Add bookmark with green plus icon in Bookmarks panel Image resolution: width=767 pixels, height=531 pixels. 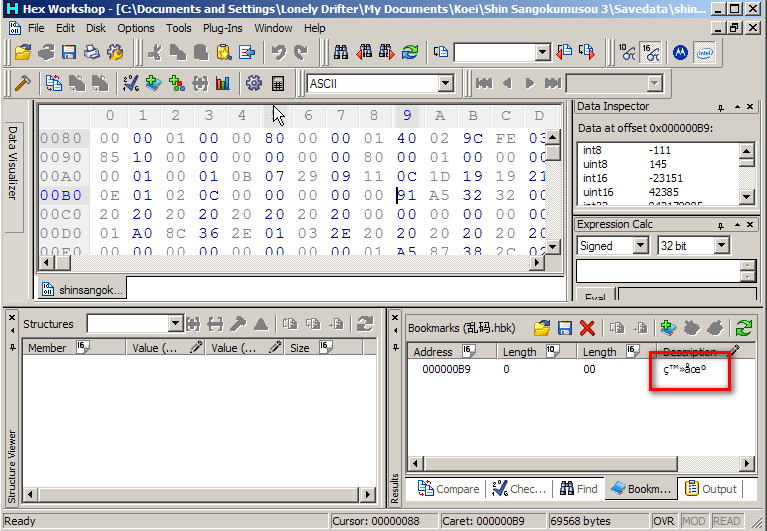click(668, 328)
